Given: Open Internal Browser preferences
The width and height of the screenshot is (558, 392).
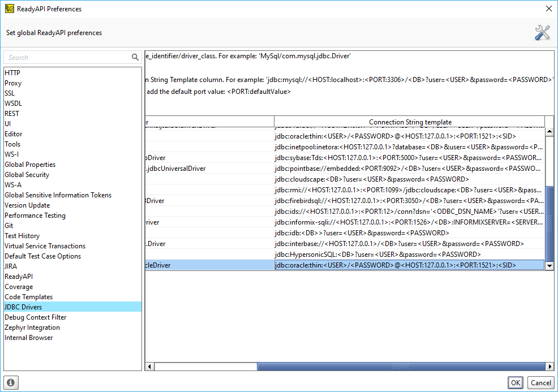Looking at the screenshot, I should [x=72, y=338].
